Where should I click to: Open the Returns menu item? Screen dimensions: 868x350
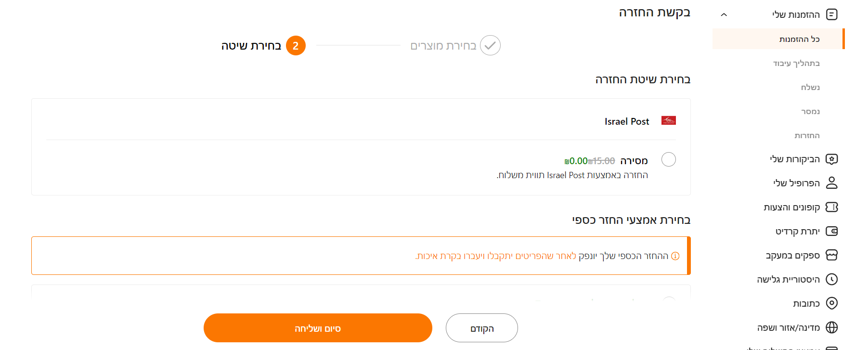tap(807, 135)
